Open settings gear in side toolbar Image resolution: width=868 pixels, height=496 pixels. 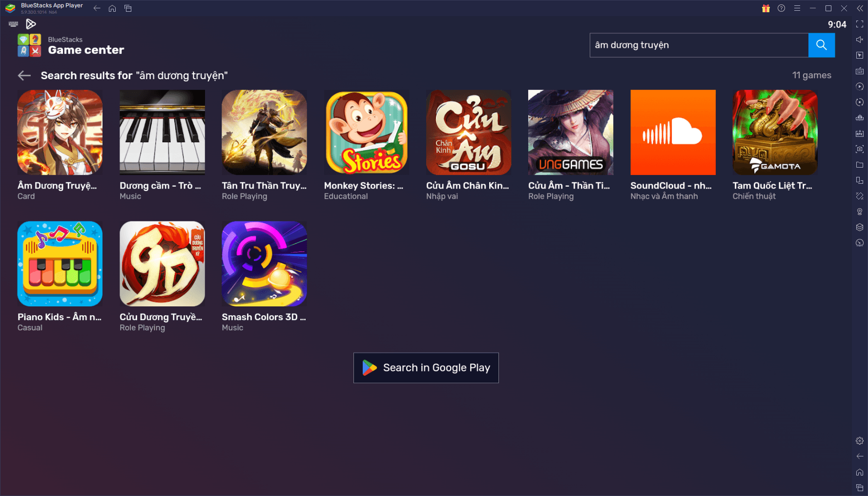(860, 441)
